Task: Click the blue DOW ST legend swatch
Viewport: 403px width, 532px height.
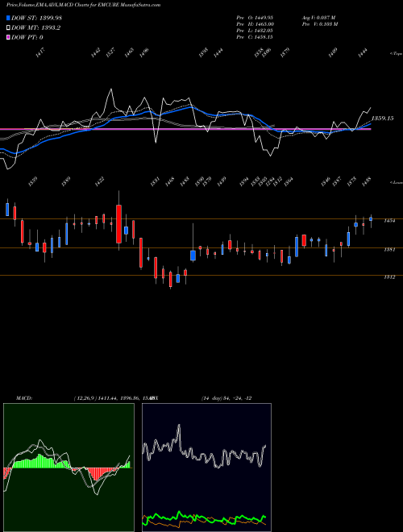Action: [9, 18]
